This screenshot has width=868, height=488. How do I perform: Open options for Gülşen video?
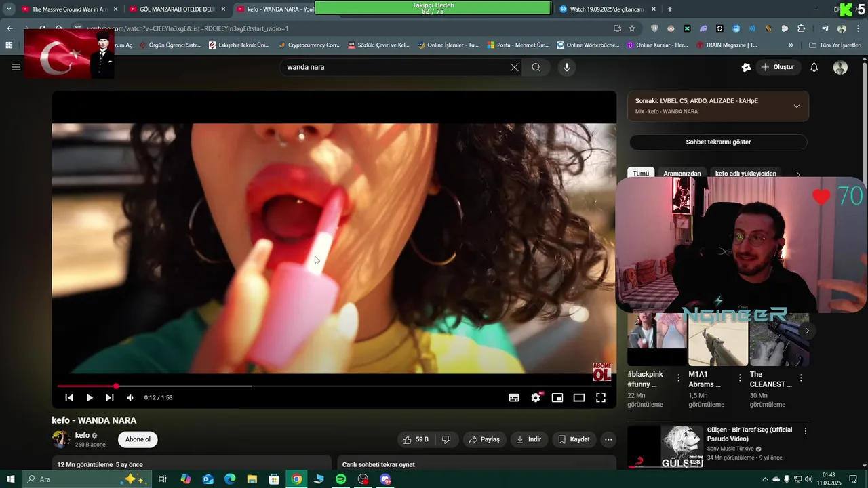806,431
